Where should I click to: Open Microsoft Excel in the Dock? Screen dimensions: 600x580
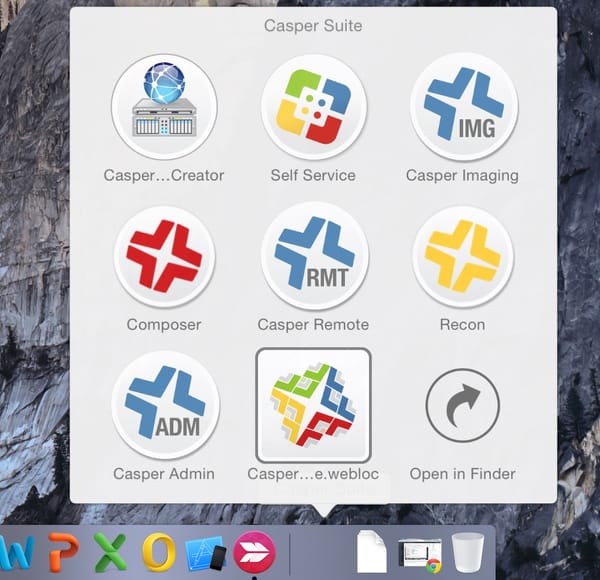[110, 552]
